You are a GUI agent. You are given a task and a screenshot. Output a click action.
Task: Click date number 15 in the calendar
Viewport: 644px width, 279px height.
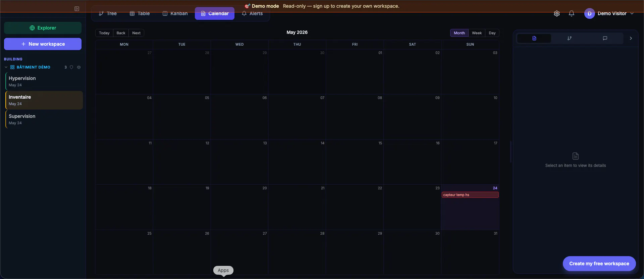[380, 143]
